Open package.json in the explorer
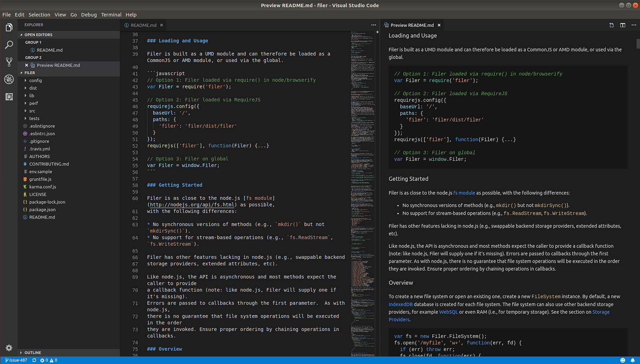The height and width of the screenshot is (364, 640). point(42,210)
